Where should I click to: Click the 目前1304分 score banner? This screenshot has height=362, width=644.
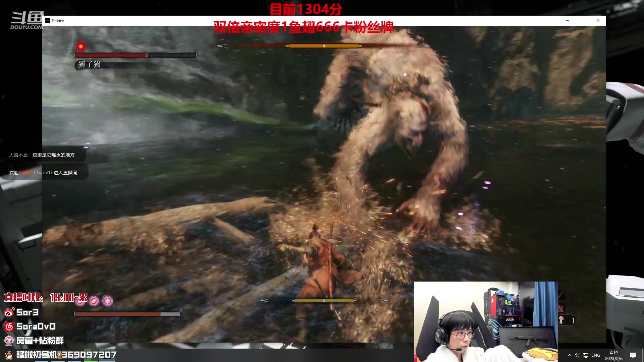point(306,9)
